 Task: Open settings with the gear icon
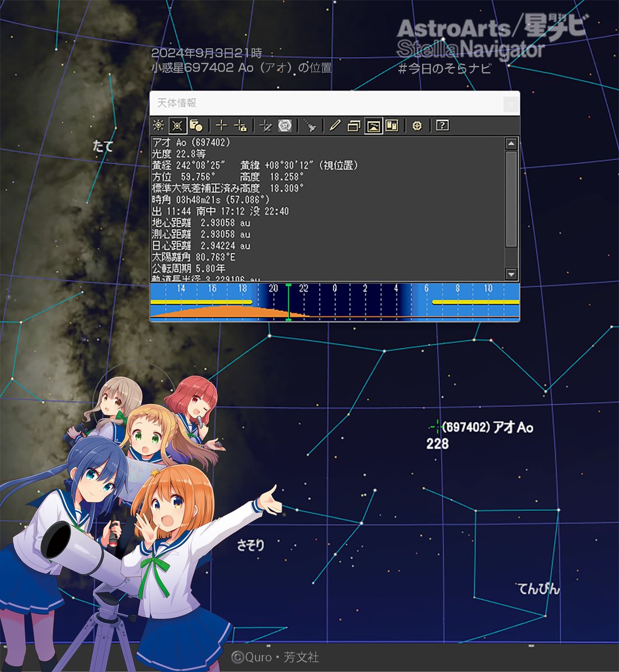(417, 125)
